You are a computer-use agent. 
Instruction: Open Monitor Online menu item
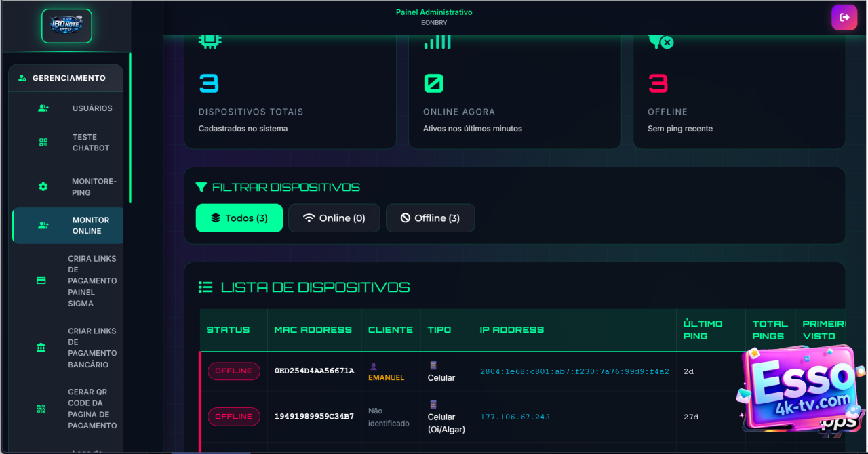coord(91,226)
